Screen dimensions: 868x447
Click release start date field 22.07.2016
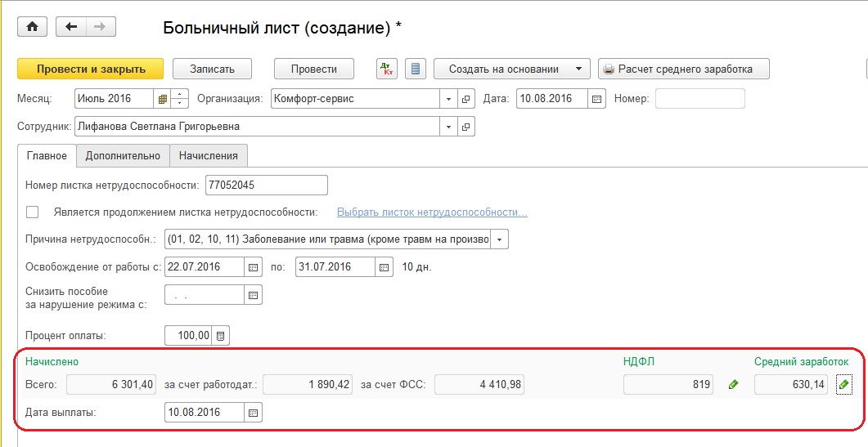(x=205, y=267)
